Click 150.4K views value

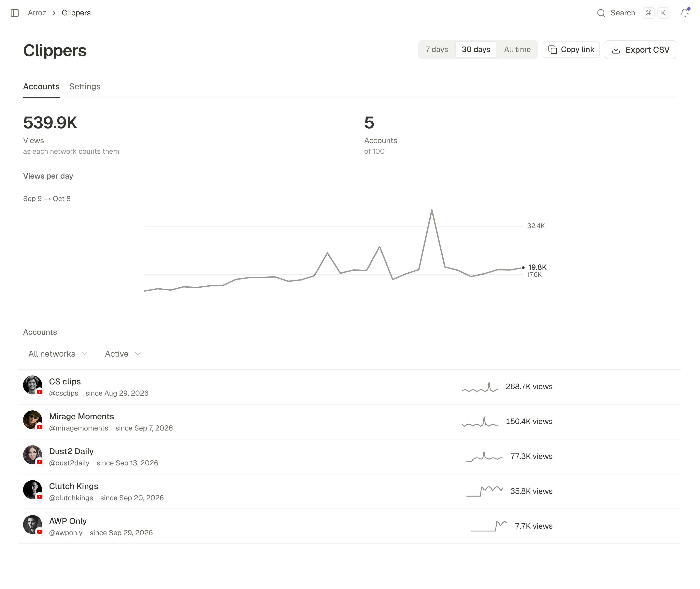tap(529, 421)
